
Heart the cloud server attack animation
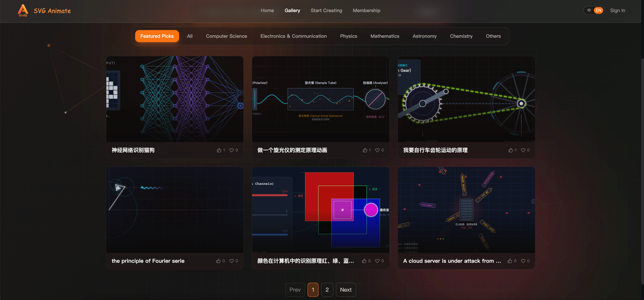(523, 261)
